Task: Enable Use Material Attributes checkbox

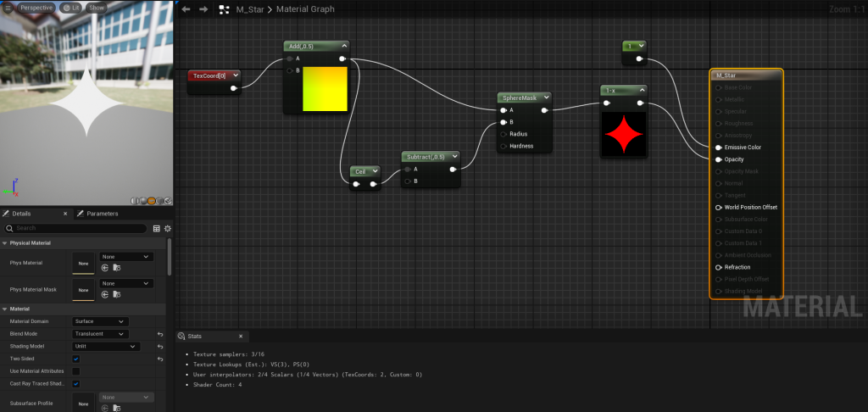Action: click(76, 371)
